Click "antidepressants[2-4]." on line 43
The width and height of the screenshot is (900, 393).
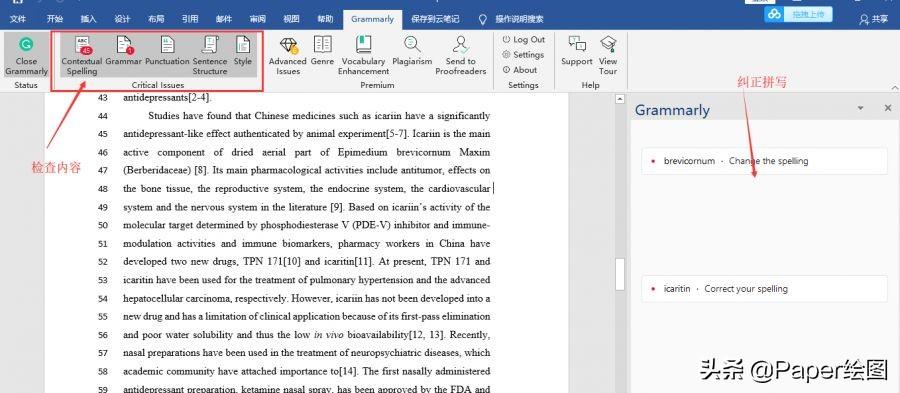click(x=167, y=98)
